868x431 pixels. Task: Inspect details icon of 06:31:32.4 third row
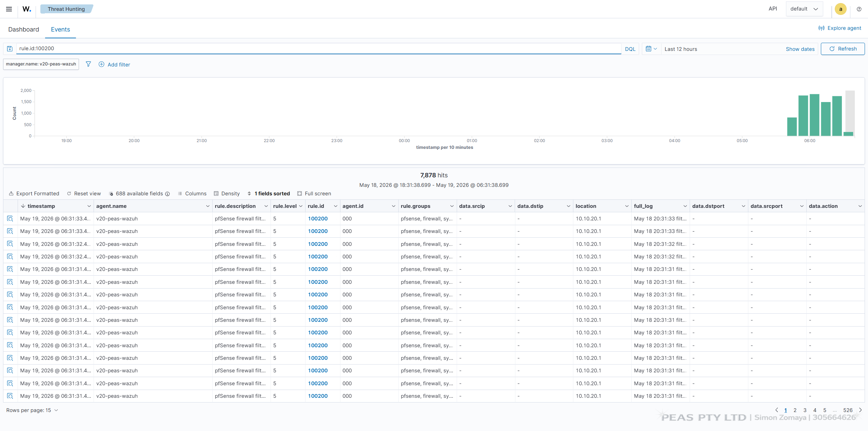10,244
